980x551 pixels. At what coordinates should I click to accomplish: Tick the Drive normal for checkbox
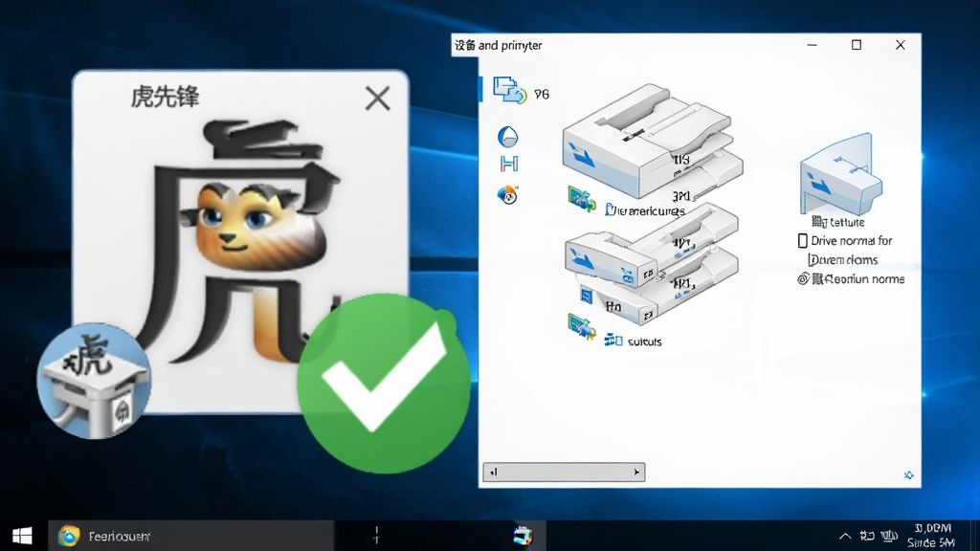(803, 240)
